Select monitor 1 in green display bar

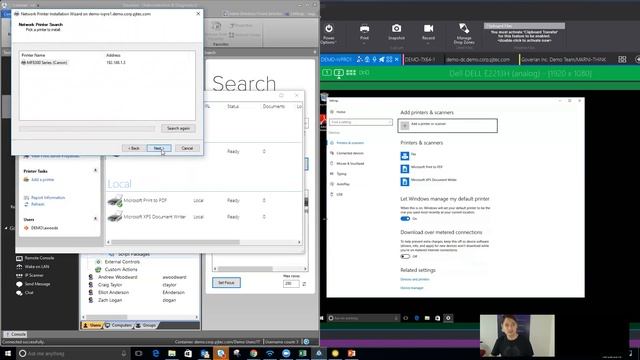point(327,73)
